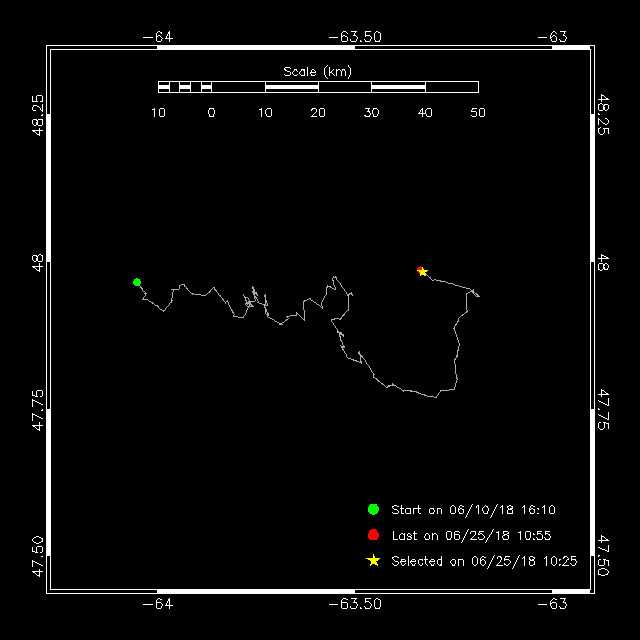The height and width of the screenshot is (640, 640).
Task: Click the right '48' latitude label
Action: click(603, 263)
